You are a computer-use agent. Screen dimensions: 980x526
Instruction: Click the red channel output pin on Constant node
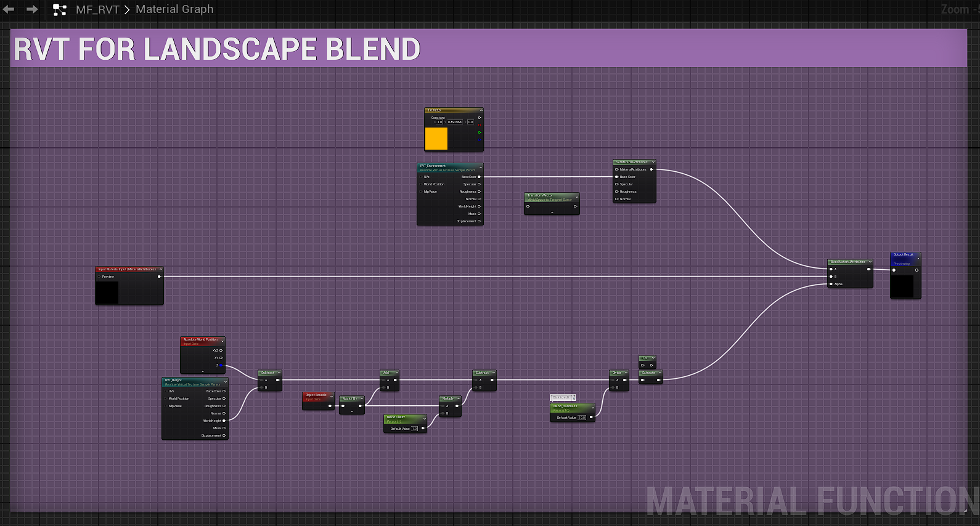click(x=480, y=125)
